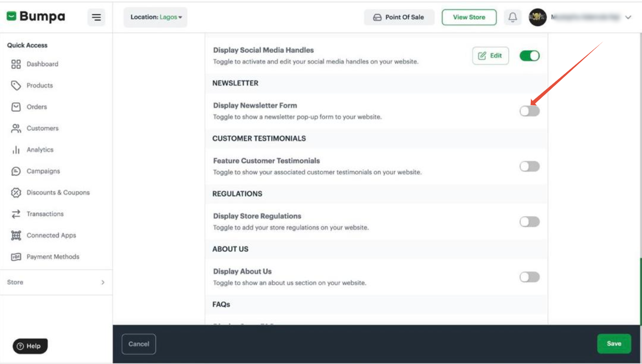
Task: Enable Feature Customer Testimonials toggle
Action: click(x=529, y=166)
